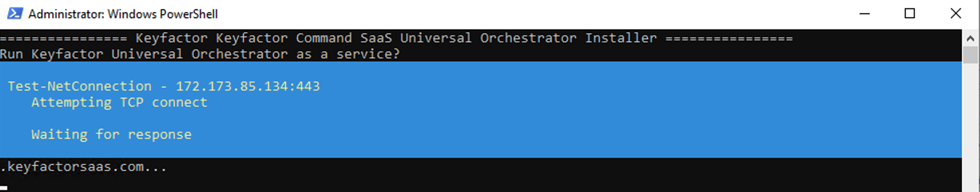
Task: Click the Administrator: Windows PowerShell title text
Action: tap(123, 14)
